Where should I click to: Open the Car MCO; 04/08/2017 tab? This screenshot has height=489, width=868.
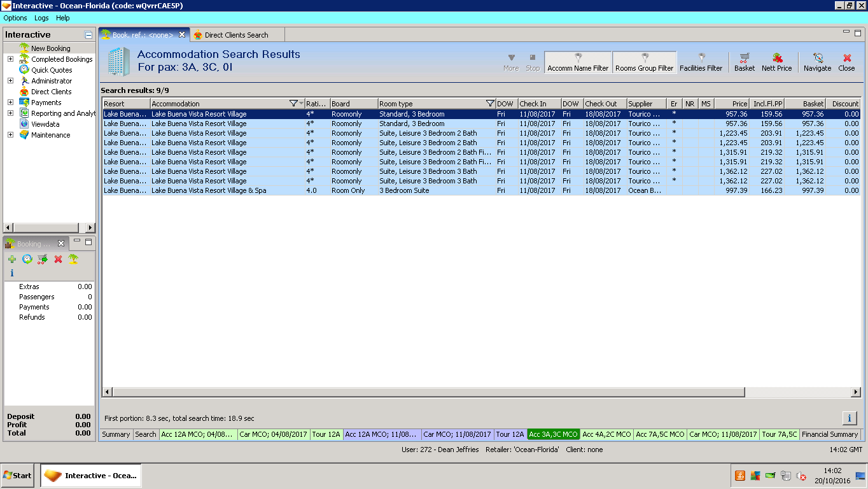[x=273, y=434]
